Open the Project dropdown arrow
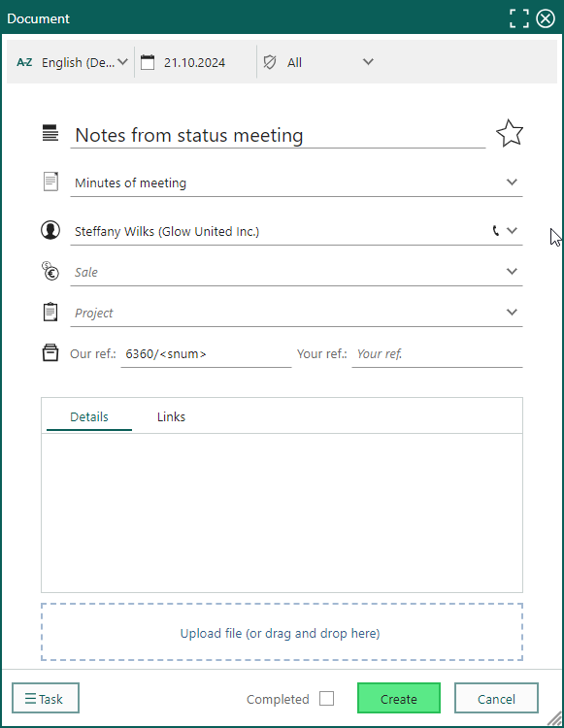564x728 pixels. 512,312
